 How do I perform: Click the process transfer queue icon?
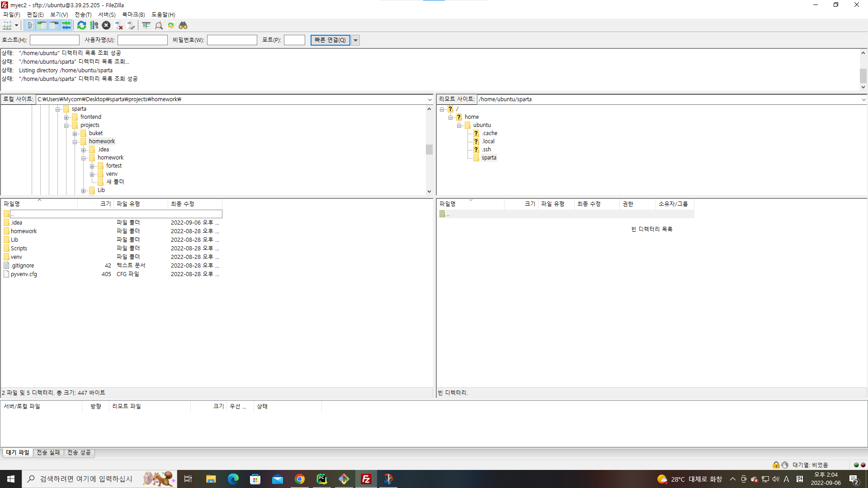coord(94,25)
